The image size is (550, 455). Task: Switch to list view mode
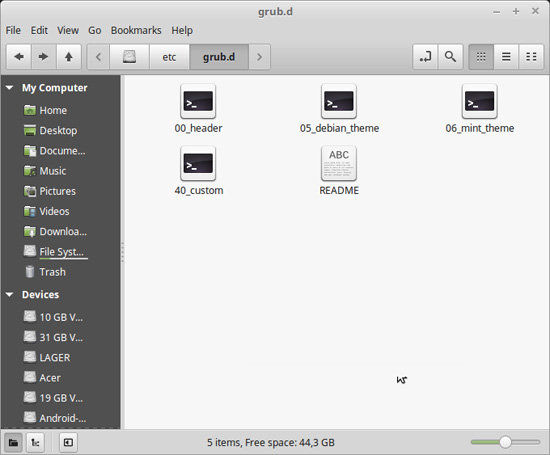point(506,57)
